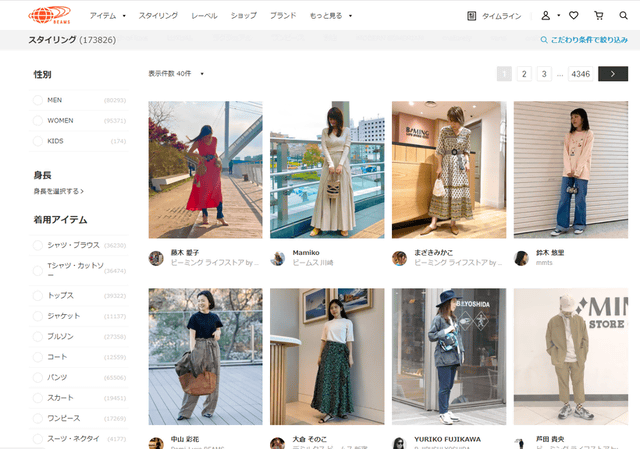Open YURIKO FUJIKAWA name link

click(447, 439)
